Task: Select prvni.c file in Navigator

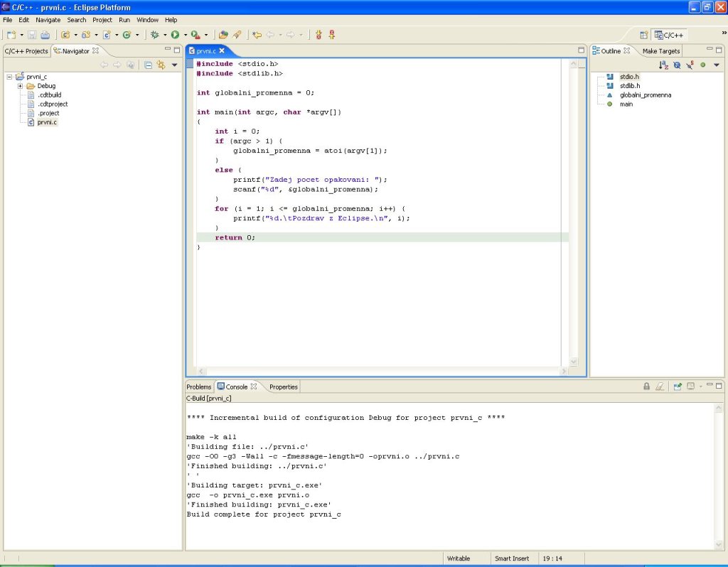Action: 47,122
